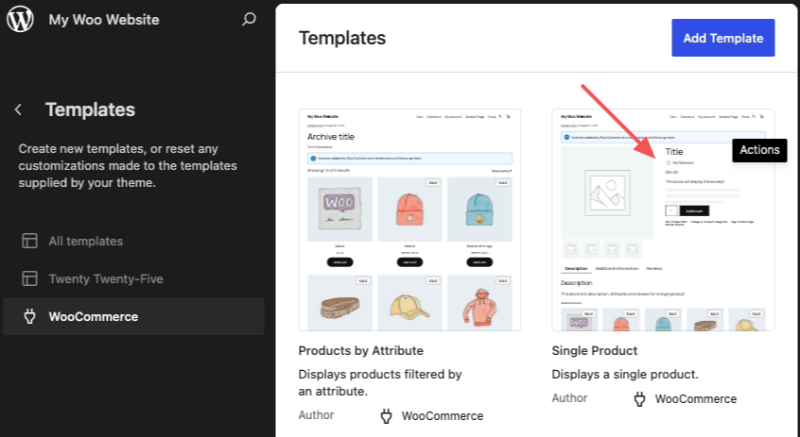Click Author label under Products by Attribute
The height and width of the screenshot is (437, 800).
316,415
